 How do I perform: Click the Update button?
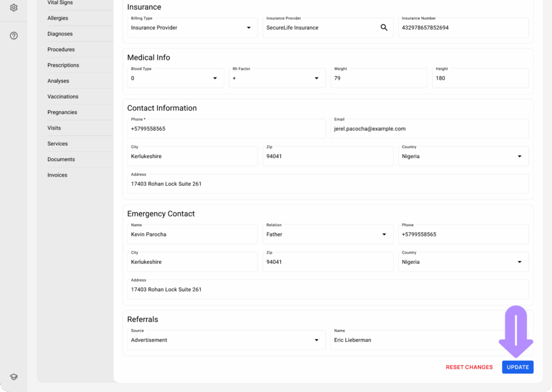tap(517, 367)
